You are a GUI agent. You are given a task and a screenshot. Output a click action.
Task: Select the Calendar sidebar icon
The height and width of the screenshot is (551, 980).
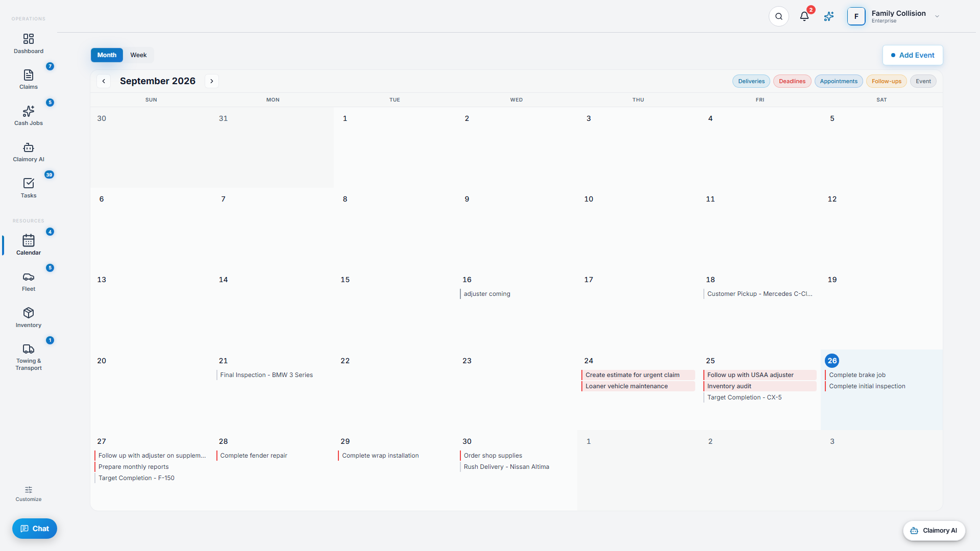(29, 241)
